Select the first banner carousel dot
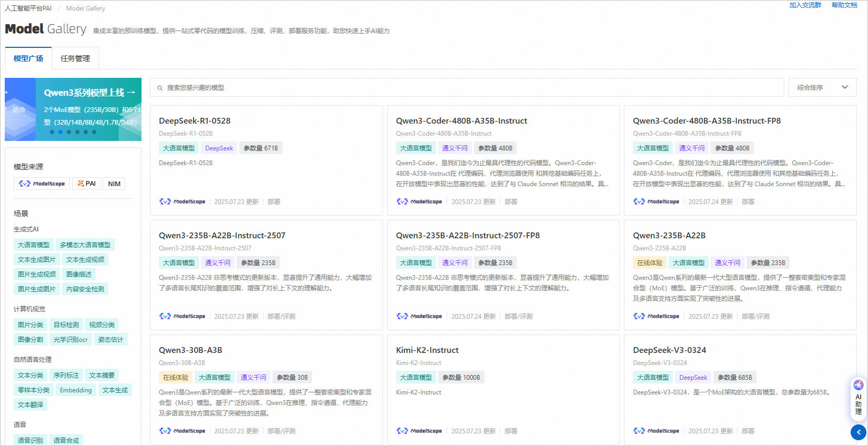 point(52,132)
